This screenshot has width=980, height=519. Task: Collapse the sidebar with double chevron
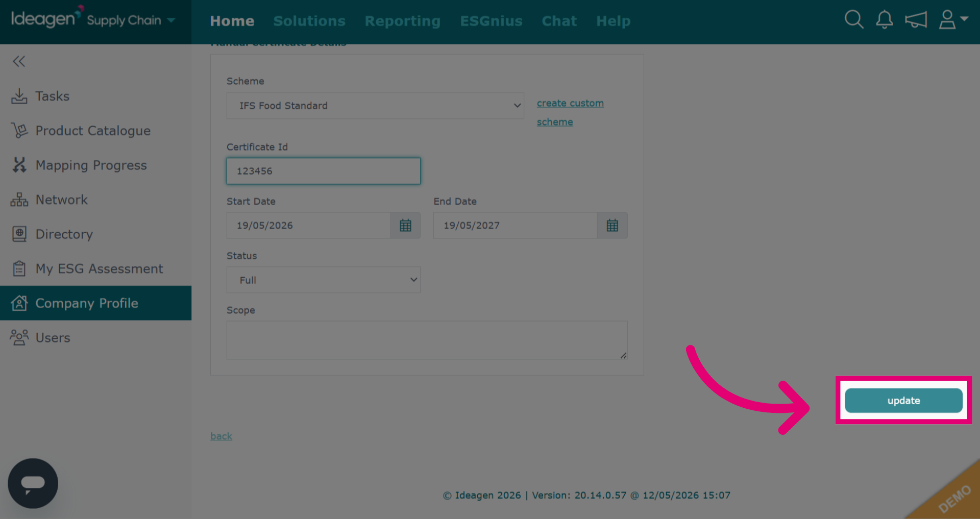(x=19, y=61)
